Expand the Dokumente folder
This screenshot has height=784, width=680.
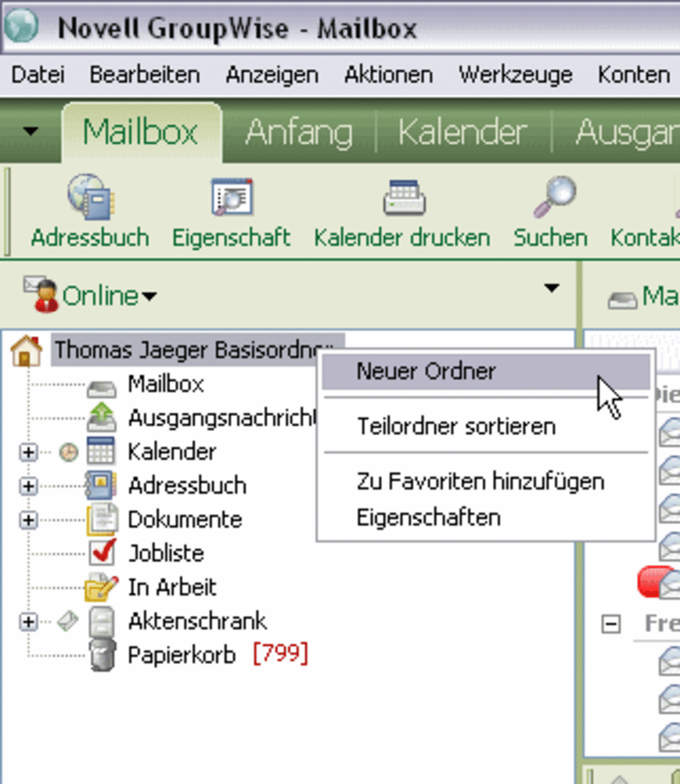(x=28, y=521)
